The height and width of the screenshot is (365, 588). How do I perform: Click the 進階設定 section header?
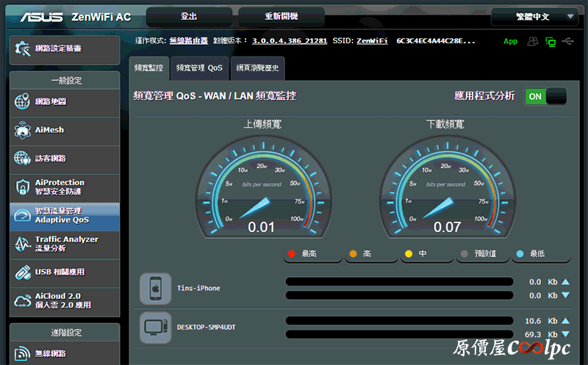pyautogui.click(x=65, y=333)
